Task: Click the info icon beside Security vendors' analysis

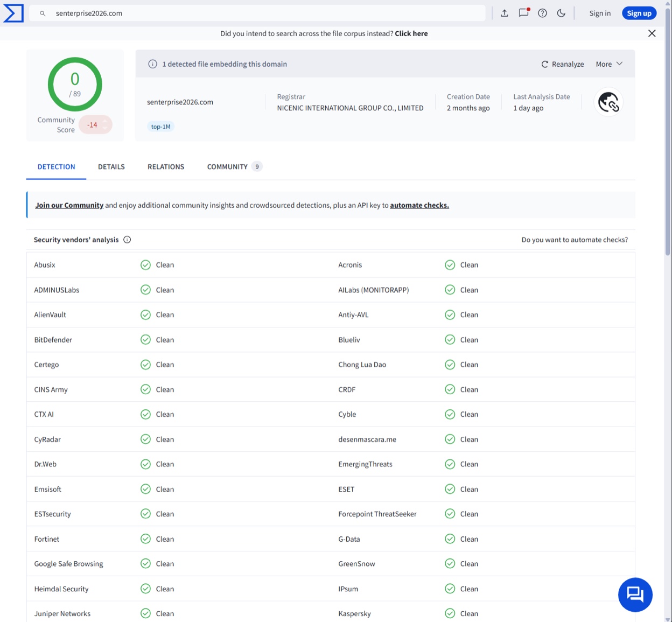Action: (x=127, y=240)
